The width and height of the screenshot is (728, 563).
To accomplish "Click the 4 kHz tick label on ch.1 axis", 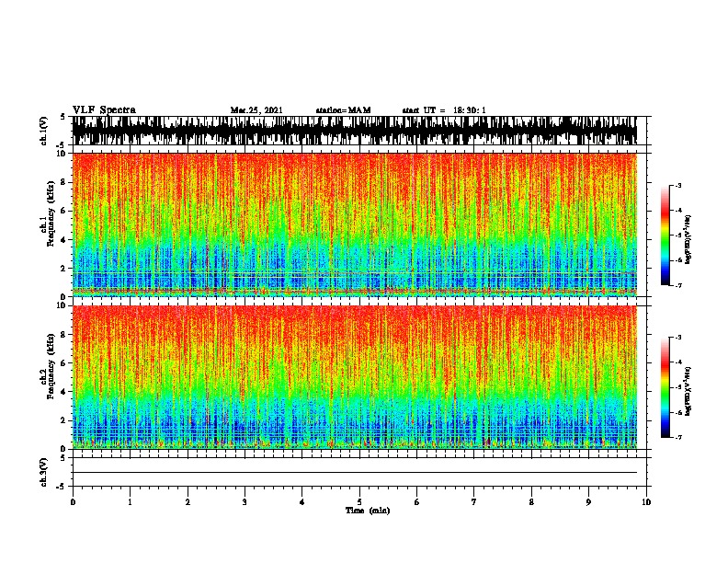I will [64, 240].
